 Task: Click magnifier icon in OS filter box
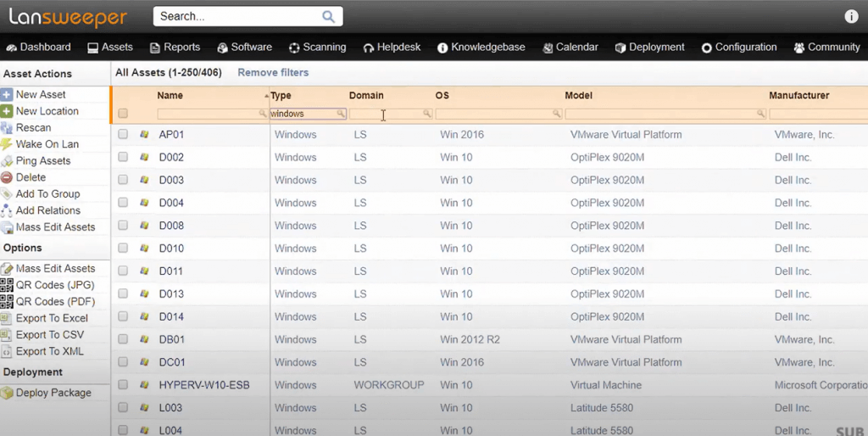coord(556,114)
